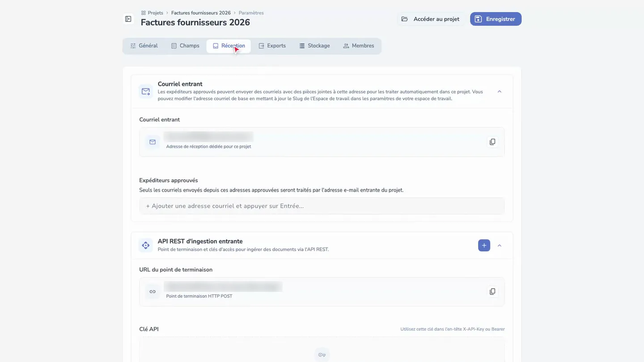Click the Paramètres breadcrumb text
The width and height of the screenshot is (644, 362).
point(251,13)
